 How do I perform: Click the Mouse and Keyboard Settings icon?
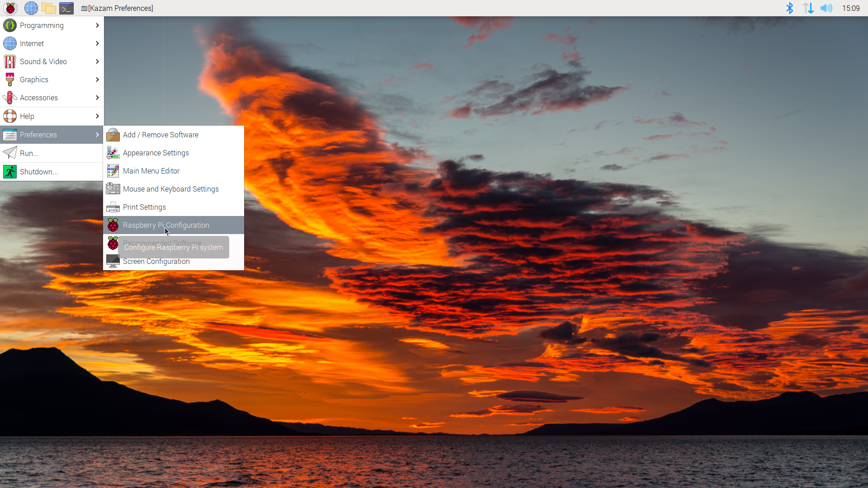click(113, 189)
